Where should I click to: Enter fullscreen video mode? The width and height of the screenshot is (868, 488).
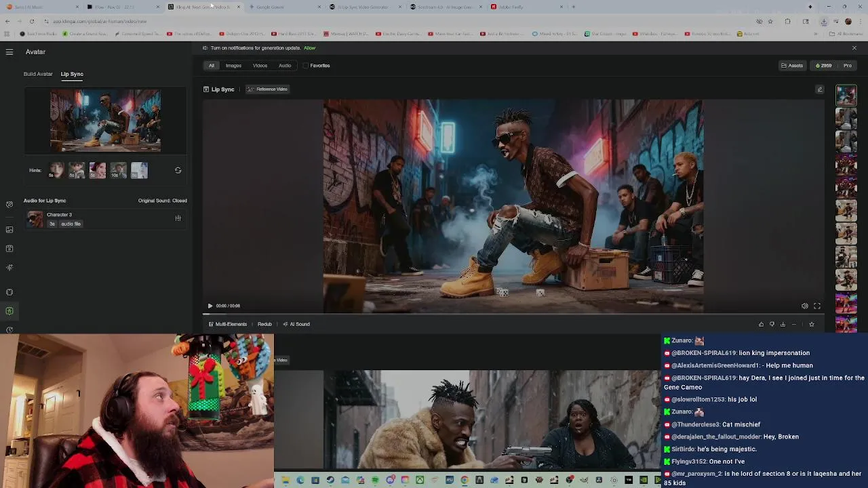point(816,306)
